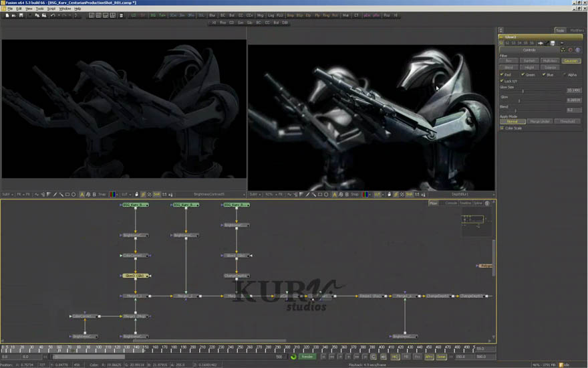Viewport: 588px width, 368px height.
Task: Add a Blur tool with Blur button
Action: (x=212, y=15)
